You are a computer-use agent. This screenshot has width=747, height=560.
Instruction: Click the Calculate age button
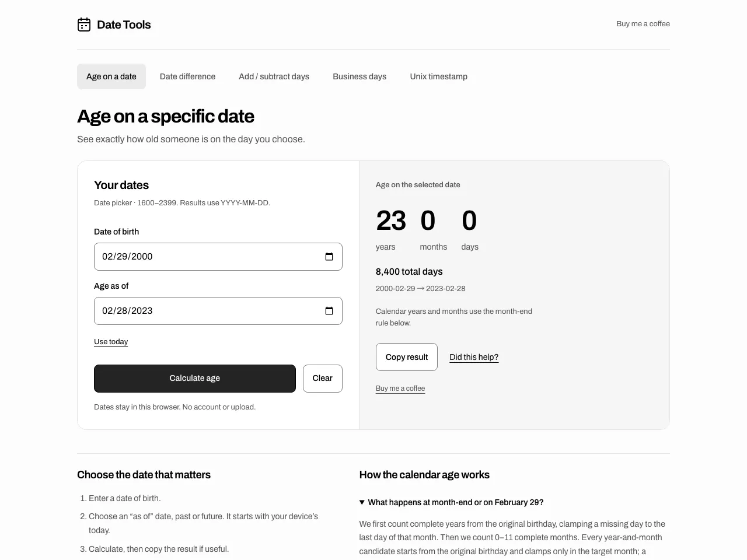[195, 379]
